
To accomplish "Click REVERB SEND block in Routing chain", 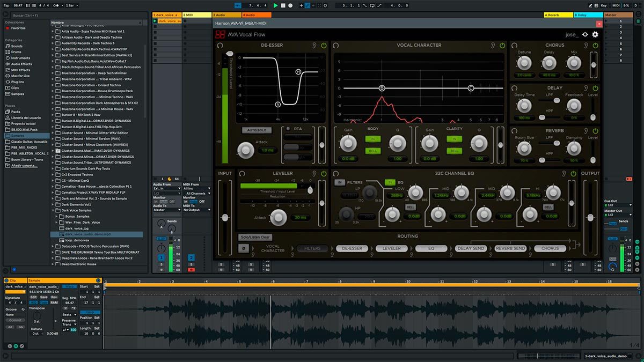I will tap(510, 248).
